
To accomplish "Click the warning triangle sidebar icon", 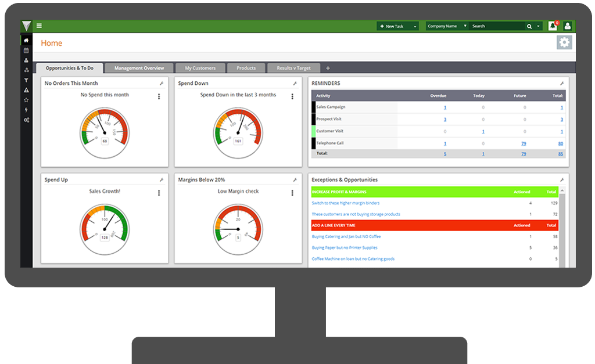I will pyautogui.click(x=26, y=90).
